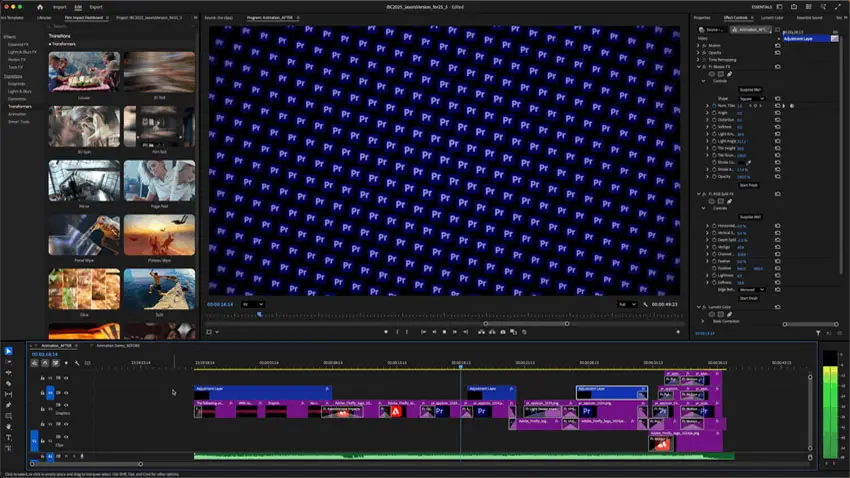This screenshot has height=478, width=850.
Task: Expand the Opacity effect in Effect Controls
Action: point(698,53)
